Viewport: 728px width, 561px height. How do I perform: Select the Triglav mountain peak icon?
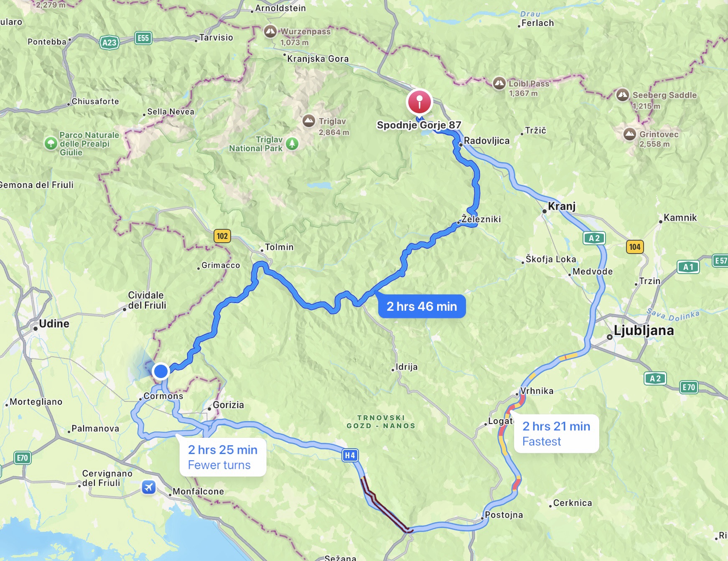[x=309, y=121]
